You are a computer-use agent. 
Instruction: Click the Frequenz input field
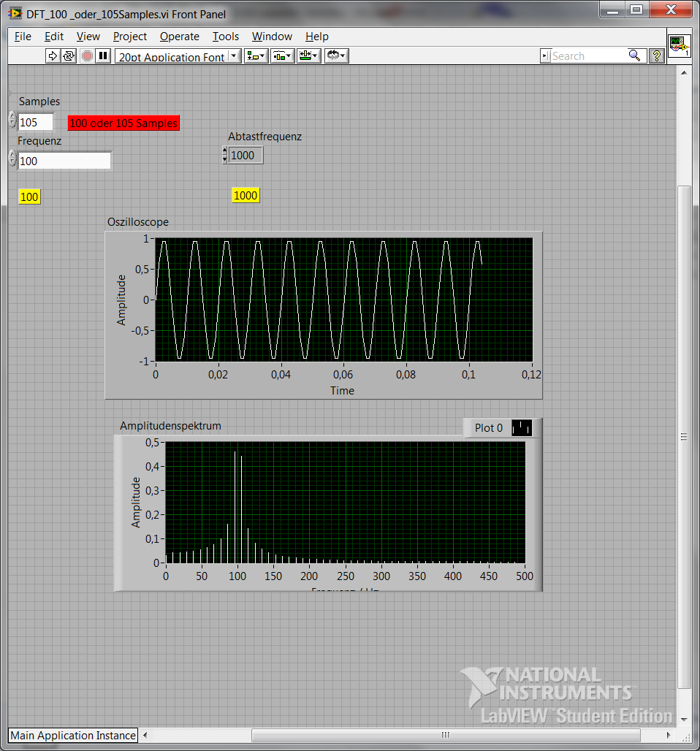(64, 161)
